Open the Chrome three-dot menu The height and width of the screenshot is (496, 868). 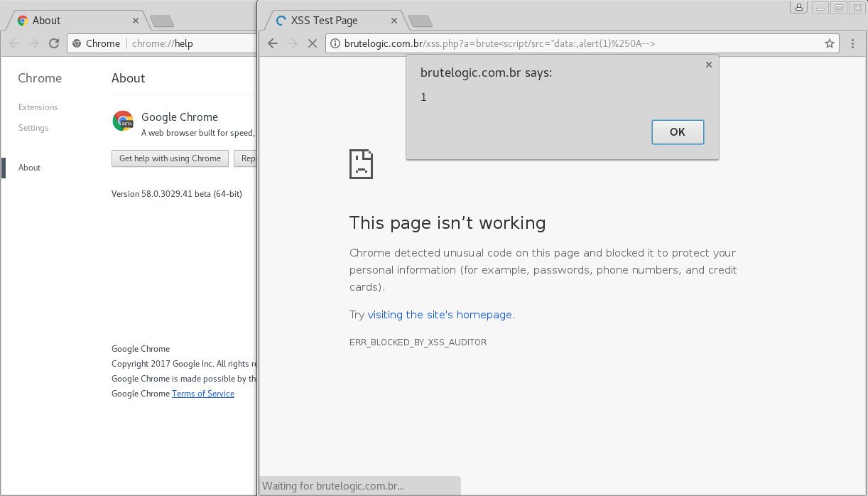(x=853, y=43)
